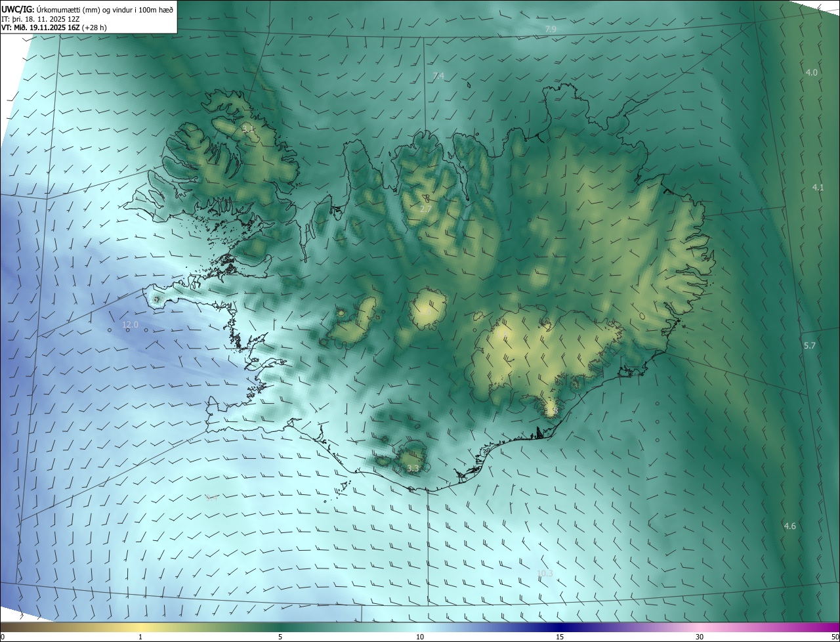Screen dimensions: 840x642
Task: Click the 3.1 value in the Westfjords
Action: (x=248, y=129)
